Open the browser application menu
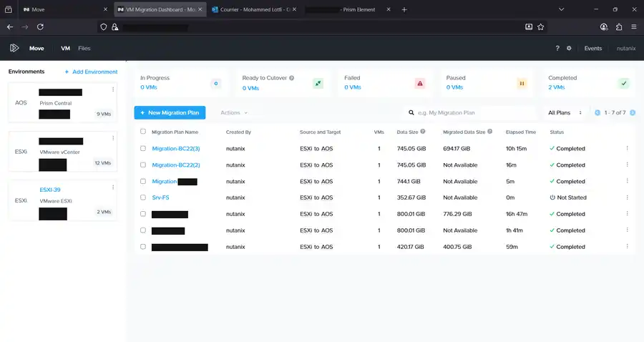This screenshot has height=342, width=644. click(634, 26)
